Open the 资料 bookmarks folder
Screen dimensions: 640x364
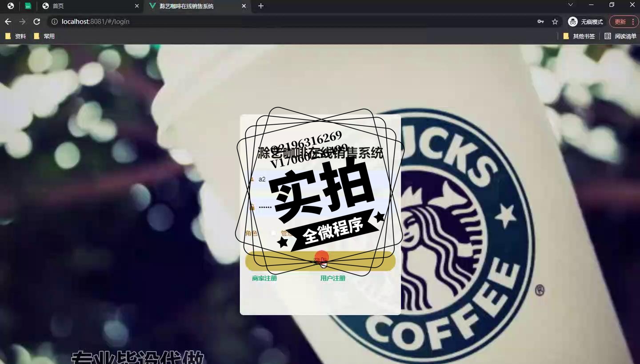16,36
